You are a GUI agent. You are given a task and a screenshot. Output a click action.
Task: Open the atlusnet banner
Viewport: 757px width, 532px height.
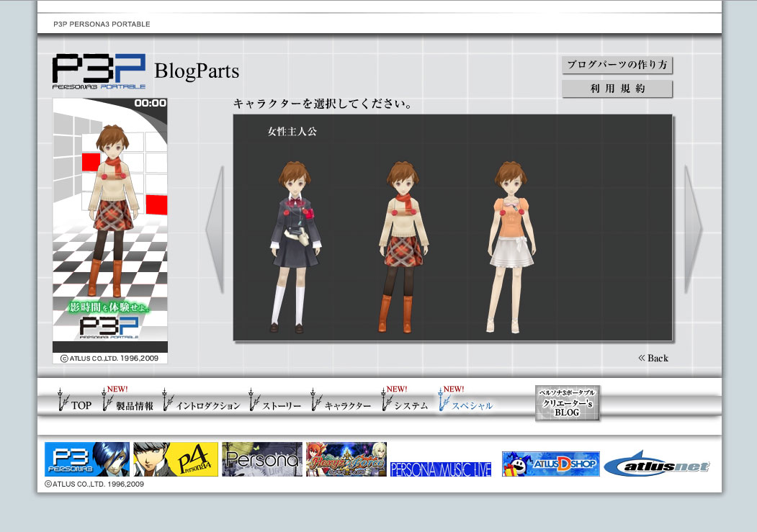pos(657,464)
